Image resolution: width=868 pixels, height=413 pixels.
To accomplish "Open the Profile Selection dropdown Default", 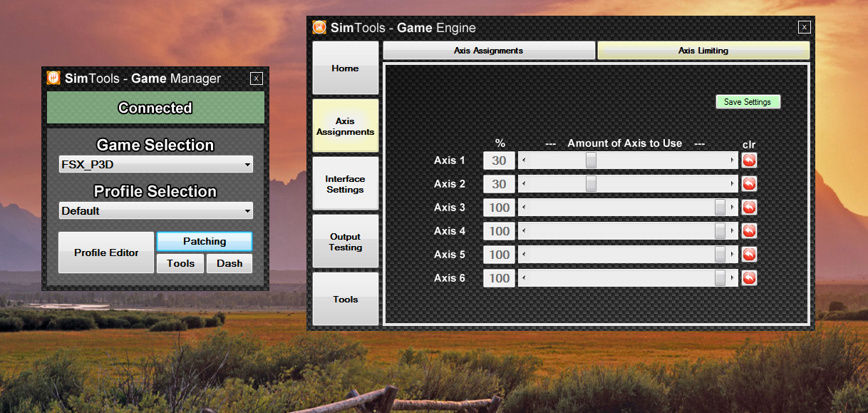I will 155,210.
